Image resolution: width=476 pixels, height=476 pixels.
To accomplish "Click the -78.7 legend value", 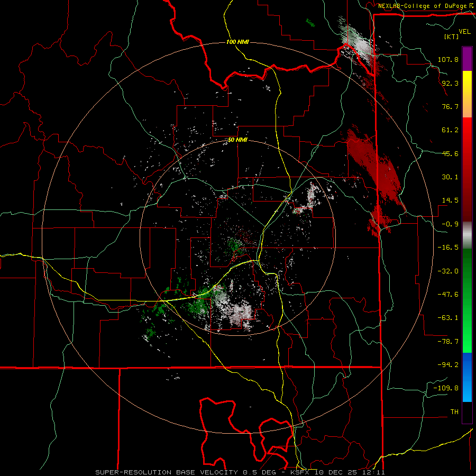I will (x=448, y=342).
